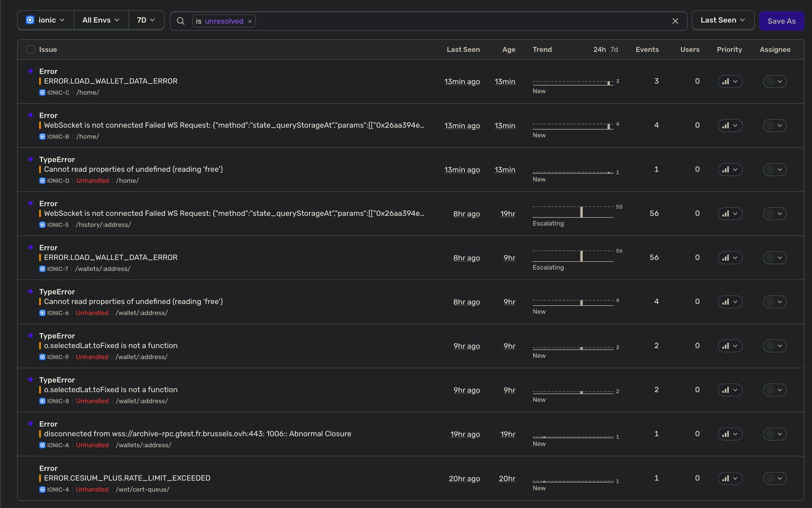Clear search with the X icon

(x=675, y=21)
